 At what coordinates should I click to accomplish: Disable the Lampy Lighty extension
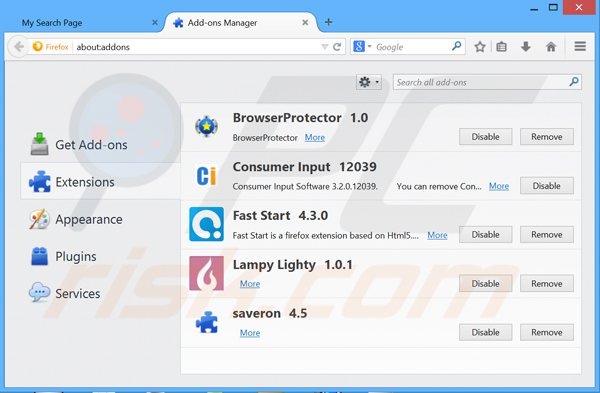click(486, 284)
